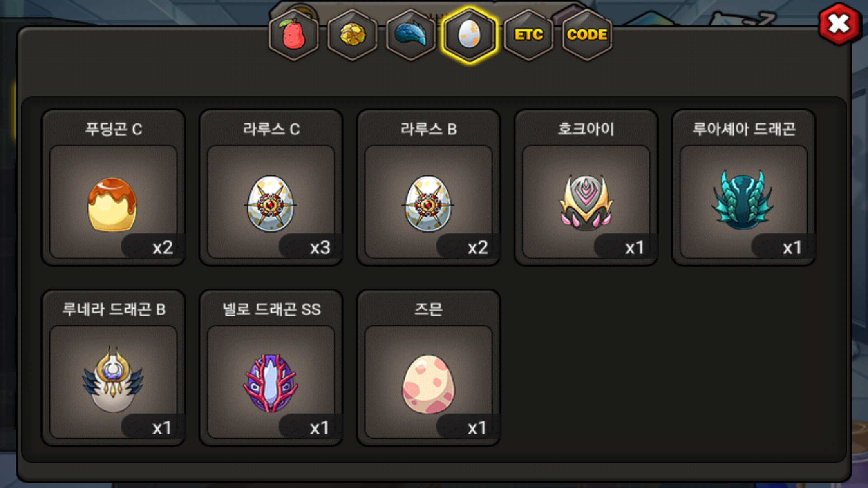Image resolution: width=868 pixels, height=488 pixels.
Task: Click the 넬로 드래곤 SS title label
Action: (271, 310)
